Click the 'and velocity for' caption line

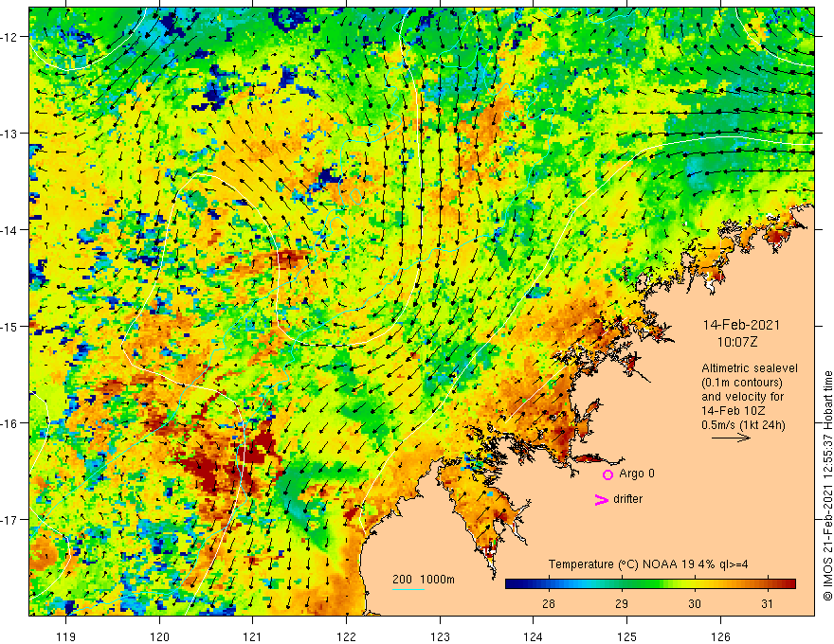742,397
